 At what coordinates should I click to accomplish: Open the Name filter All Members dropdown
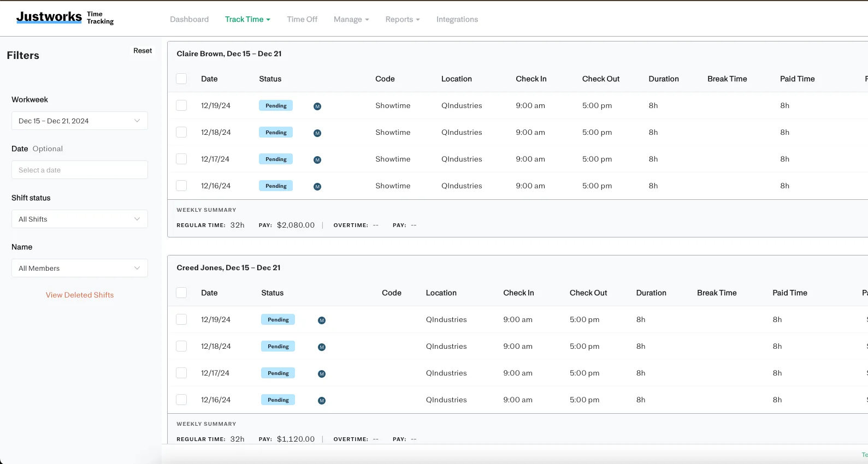pos(80,268)
